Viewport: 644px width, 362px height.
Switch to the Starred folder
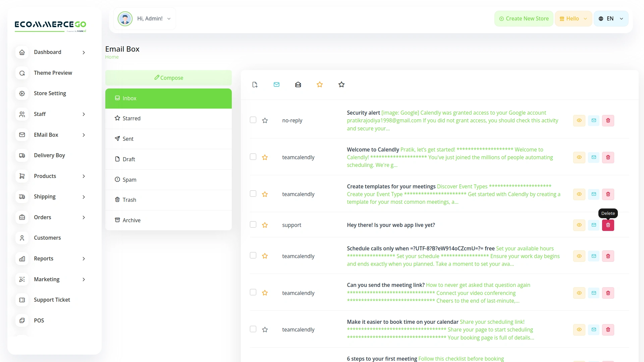[x=131, y=118]
